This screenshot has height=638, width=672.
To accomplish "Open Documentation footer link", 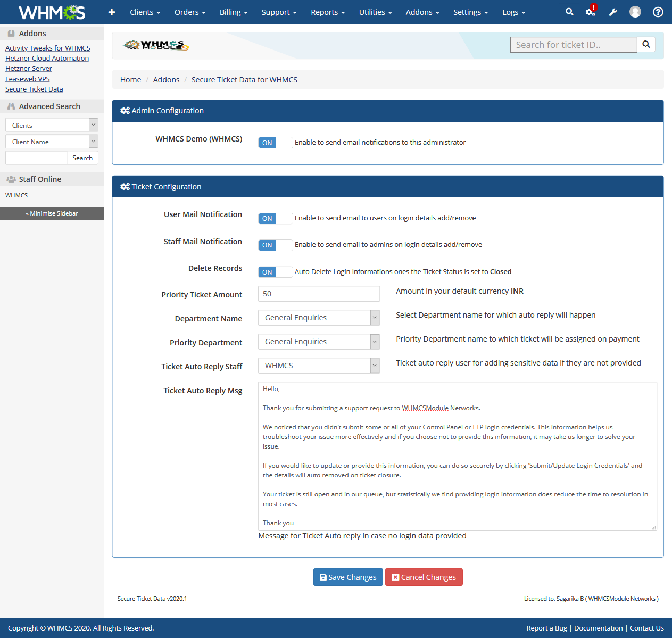I will click(x=599, y=628).
